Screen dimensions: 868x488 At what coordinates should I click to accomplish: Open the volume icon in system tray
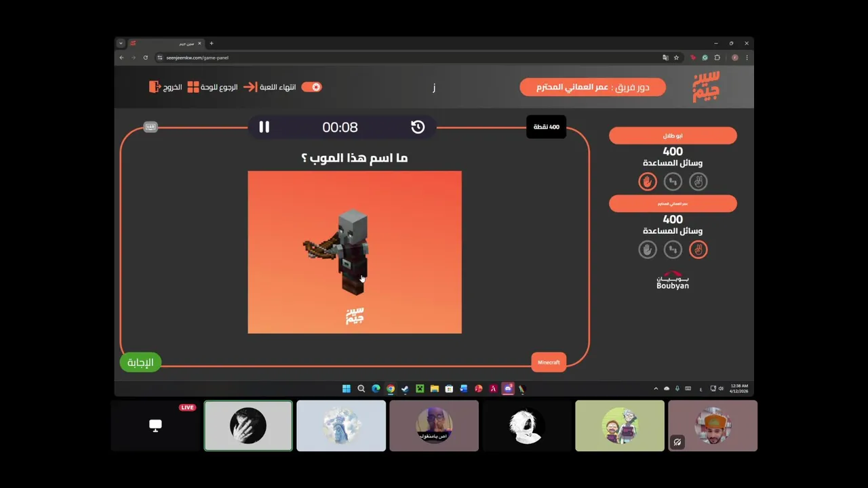(721, 388)
